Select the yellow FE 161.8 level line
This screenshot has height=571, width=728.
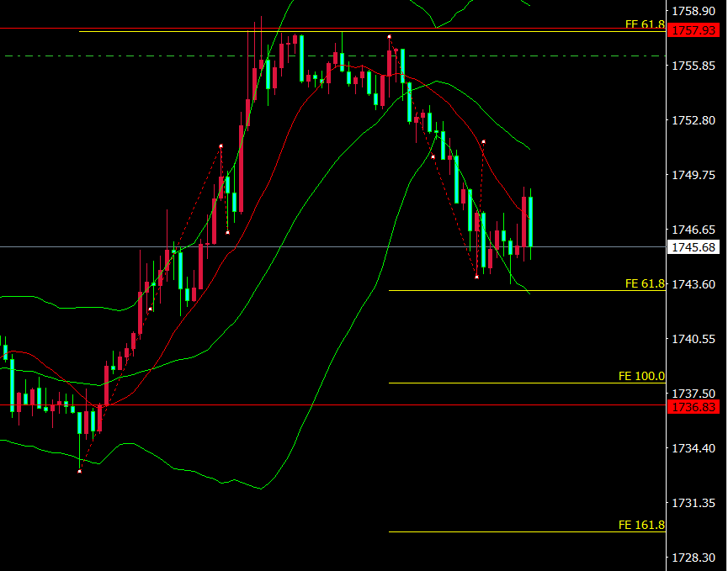point(527,532)
